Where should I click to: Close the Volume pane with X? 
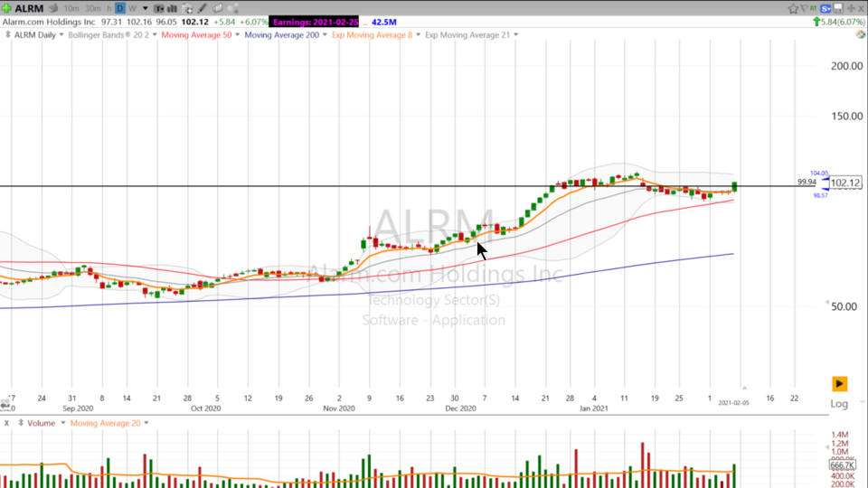point(6,423)
